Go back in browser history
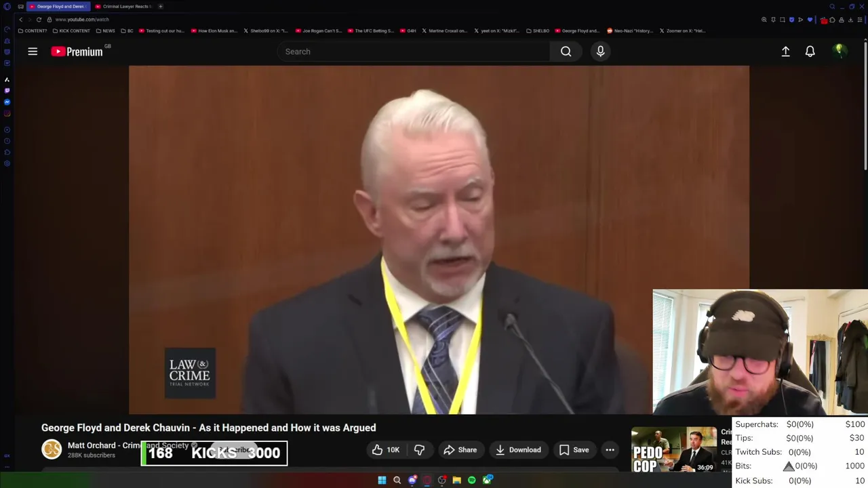This screenshot has width=868, height=488. pyautogui.click(x=20, y=20)
